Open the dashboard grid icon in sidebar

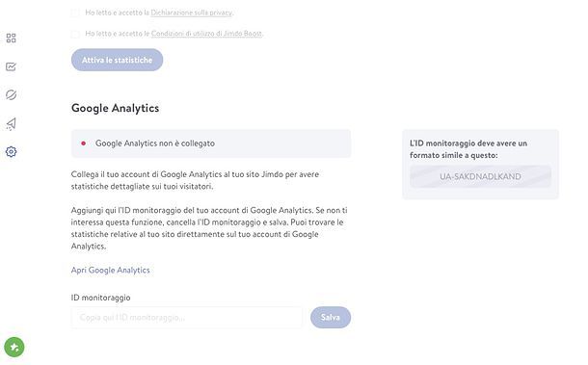[x=11, y=38]
